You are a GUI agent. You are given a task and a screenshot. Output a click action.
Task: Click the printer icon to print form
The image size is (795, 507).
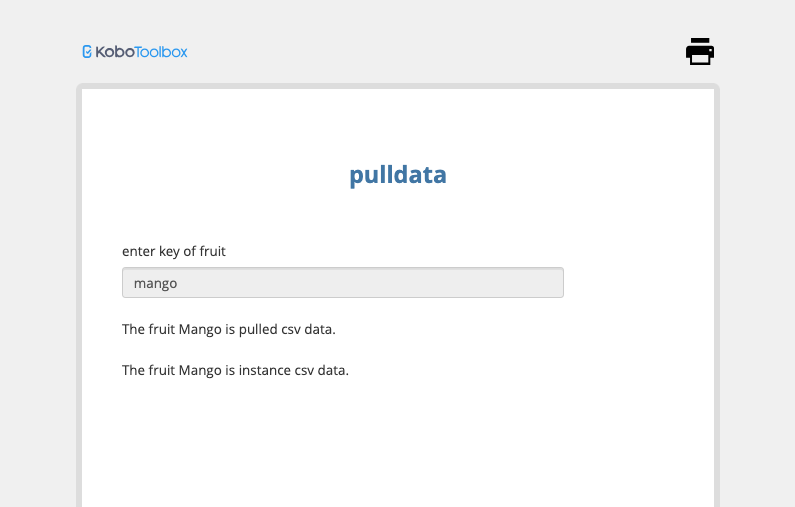[700, 51]
